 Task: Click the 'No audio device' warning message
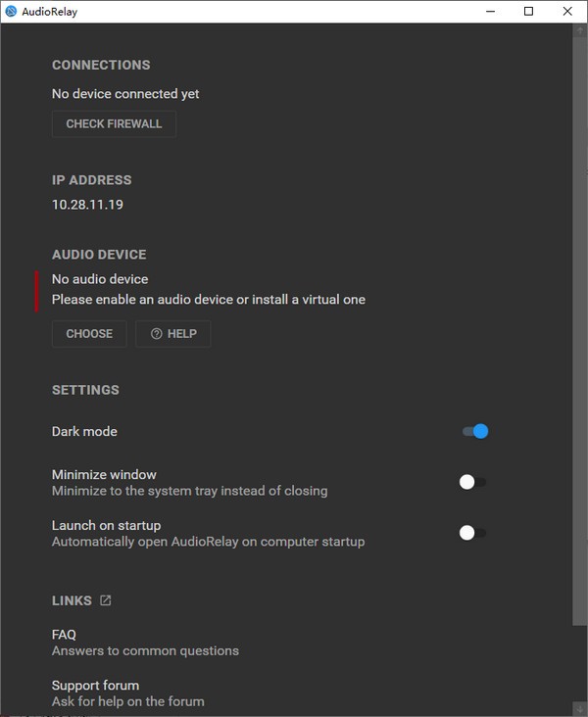pyautogui.click(x=100, y=279)
